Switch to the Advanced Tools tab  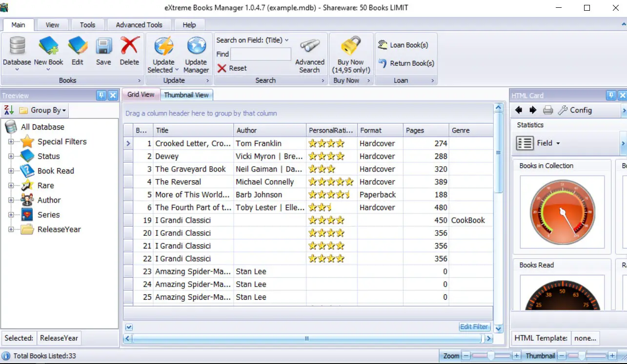tap(139, 25)
